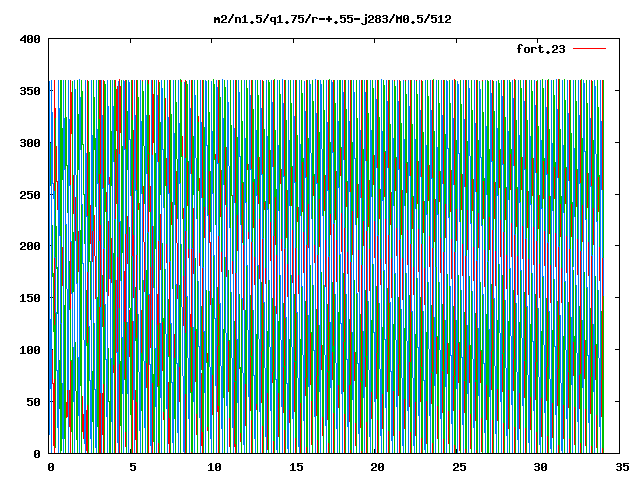
Task: Click y-axis label 400
Action: [x=30, y=39]
